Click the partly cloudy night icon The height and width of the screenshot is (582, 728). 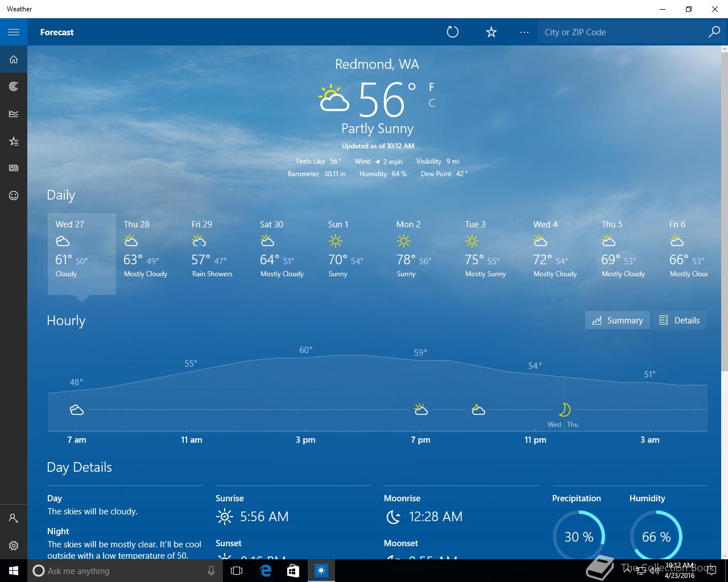point(478,409)
